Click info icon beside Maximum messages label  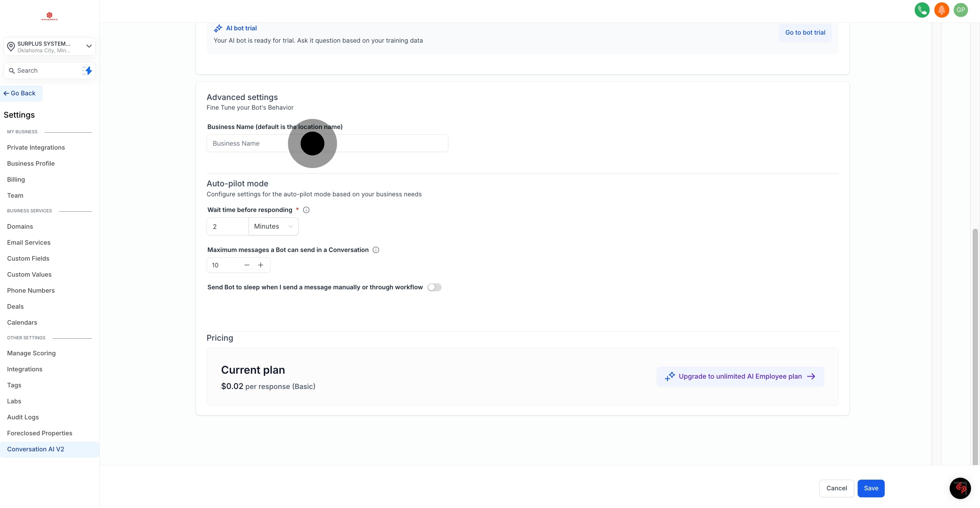[375, 250]
